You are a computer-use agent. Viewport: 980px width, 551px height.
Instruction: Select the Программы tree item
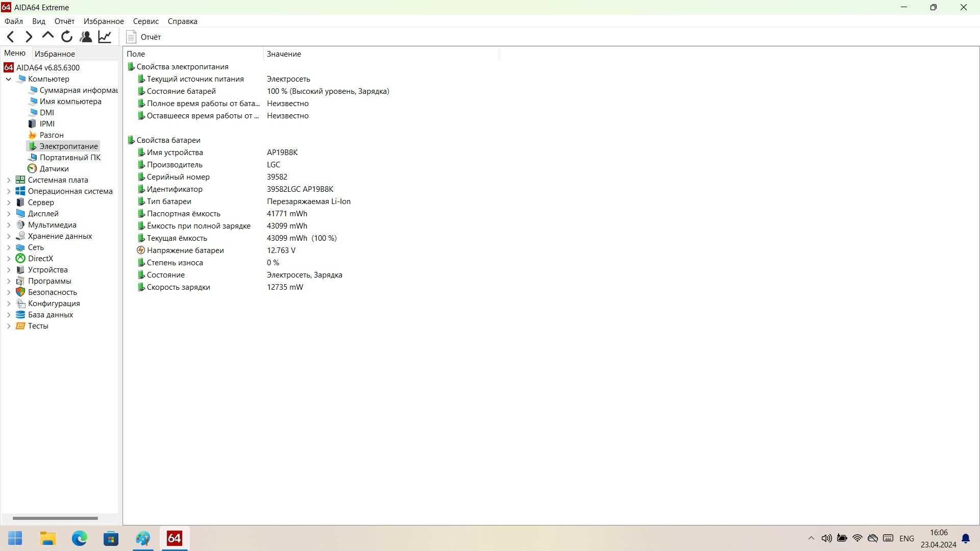pyautogui.click(x=50, y=281)
